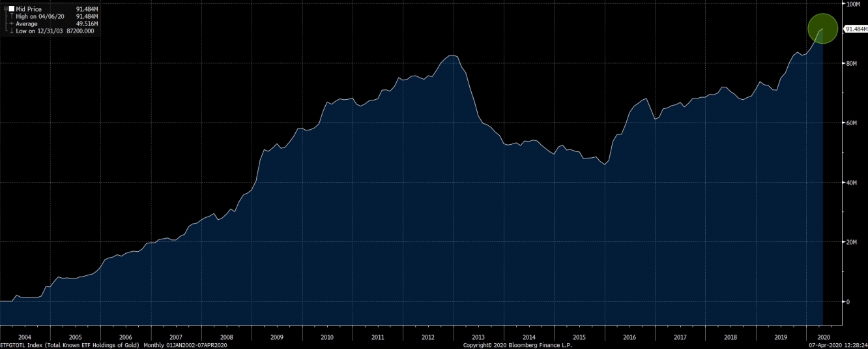Viewport: 868px width, 349px height.
Task: Click the 2020 label on time axis
Action: coord(815,337)
